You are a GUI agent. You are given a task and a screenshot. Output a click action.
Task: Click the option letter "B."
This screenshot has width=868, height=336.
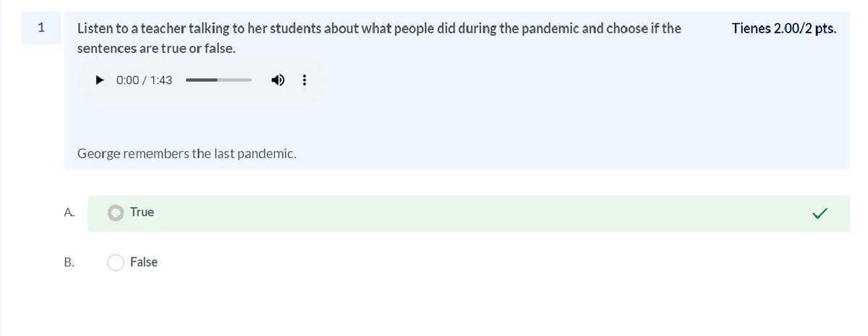69,262
